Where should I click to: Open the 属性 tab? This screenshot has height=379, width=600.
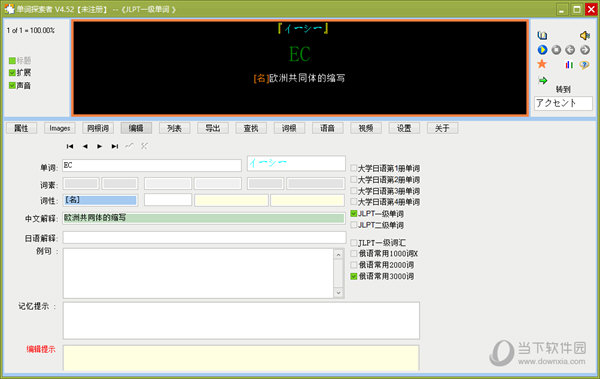tap(21, 128)
